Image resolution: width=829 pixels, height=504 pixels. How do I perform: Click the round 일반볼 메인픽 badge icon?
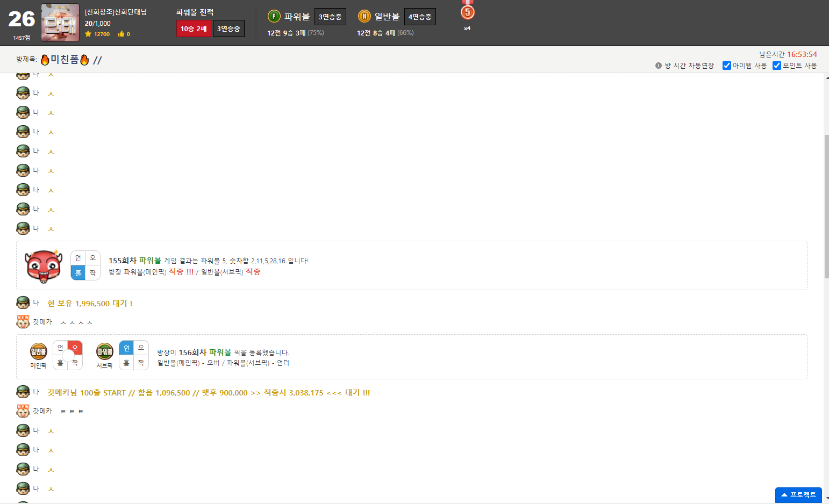(38, 351)
